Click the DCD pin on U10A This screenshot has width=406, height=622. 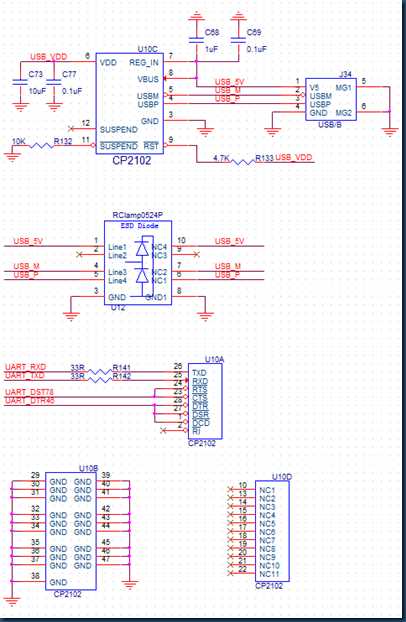(201, 423)
